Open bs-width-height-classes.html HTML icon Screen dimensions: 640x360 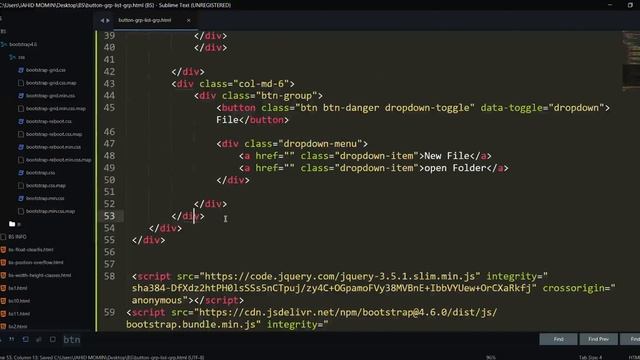[x=3, y=275]
